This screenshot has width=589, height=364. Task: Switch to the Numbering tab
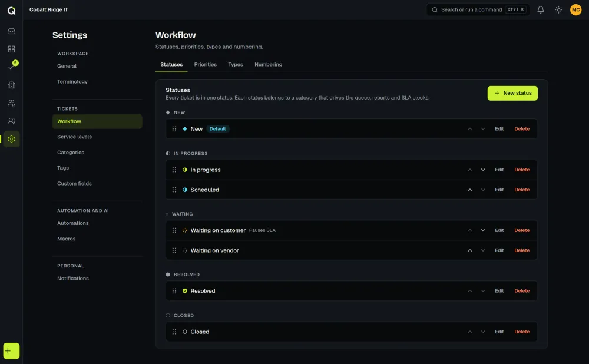pos(268,65)
